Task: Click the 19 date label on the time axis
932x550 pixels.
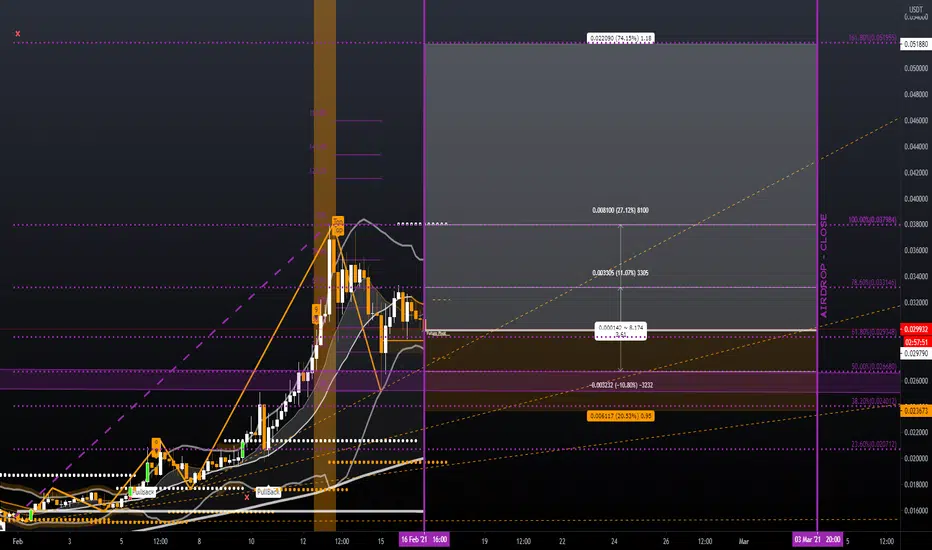Action: pyautogui.click(x=484, y=541)
